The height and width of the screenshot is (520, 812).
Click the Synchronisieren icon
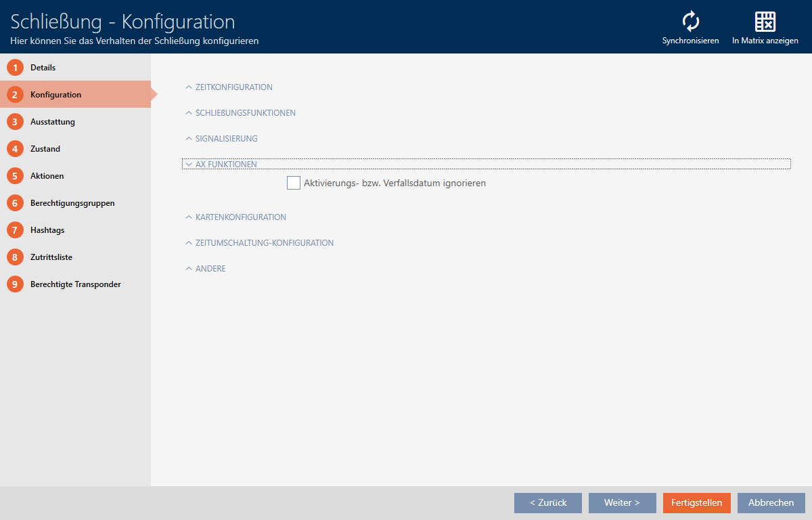coord(690,22)
